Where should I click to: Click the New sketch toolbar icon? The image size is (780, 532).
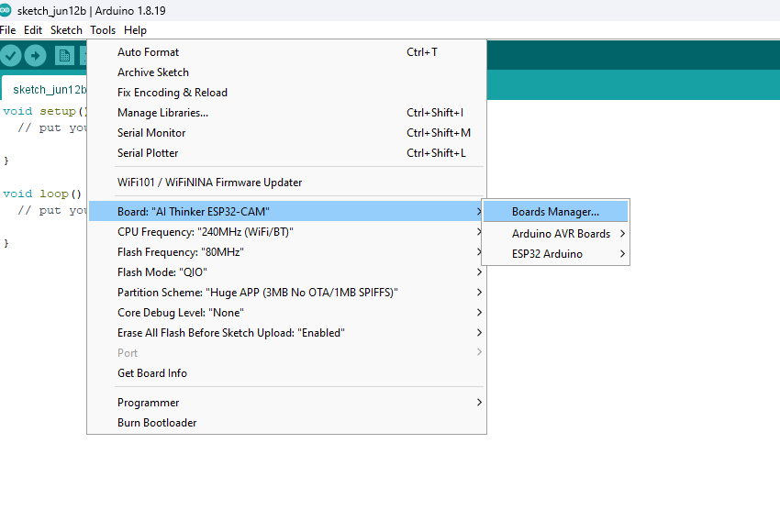(x=64, y=55)
